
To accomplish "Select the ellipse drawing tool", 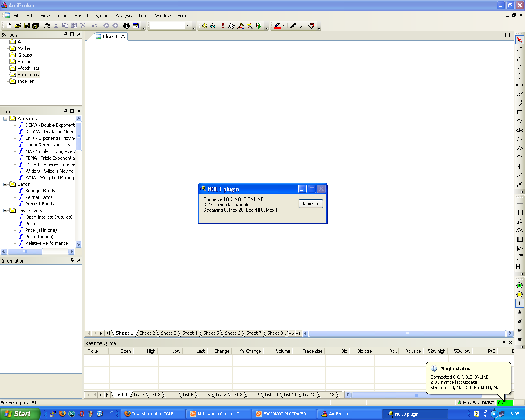I will point(520,121).
